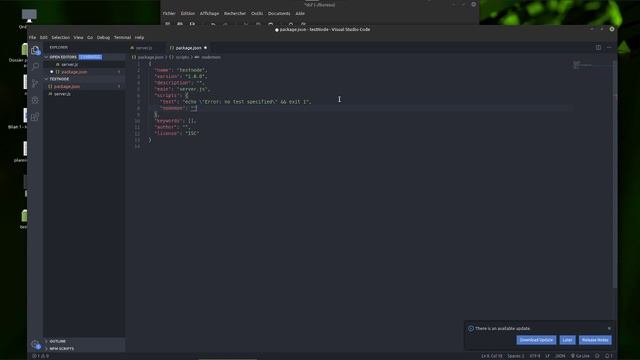
Task: Open the Debug menu
Action: [x=103, y=38]
